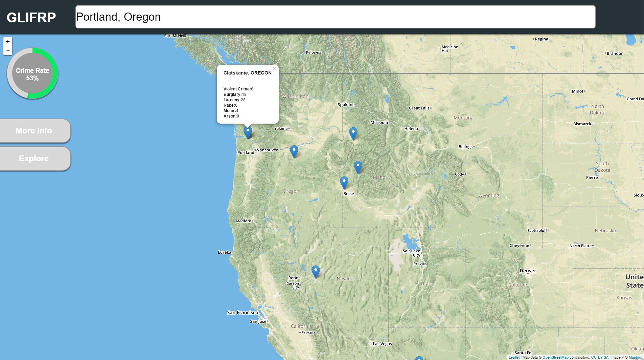Click the 'Larceny:28' popup line
The width and height of the screenshot is (644, 360).
pos(234,100)
